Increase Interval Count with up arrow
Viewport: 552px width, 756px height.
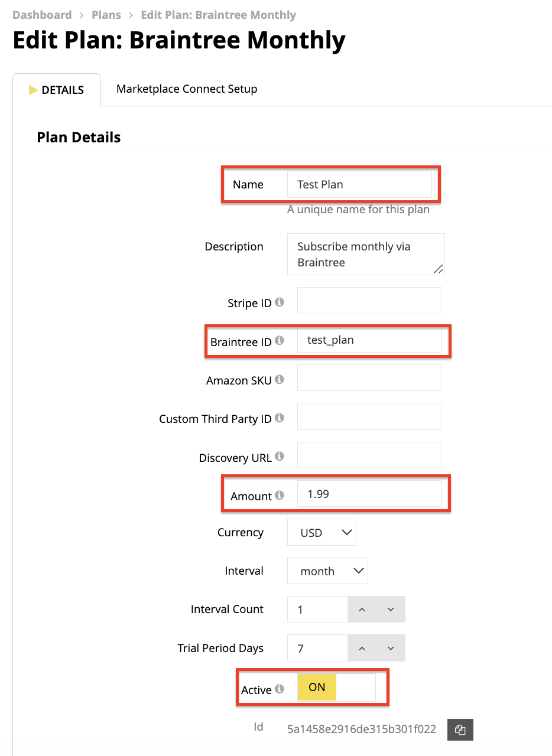tap(362, 610)
